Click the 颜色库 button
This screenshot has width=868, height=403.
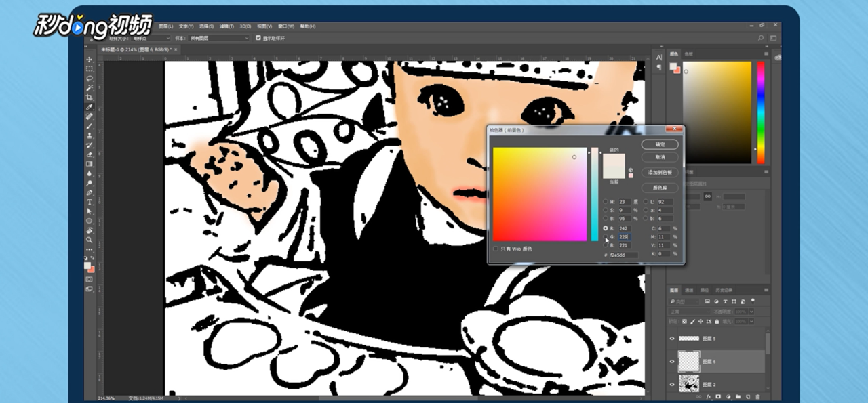[660, 187]
